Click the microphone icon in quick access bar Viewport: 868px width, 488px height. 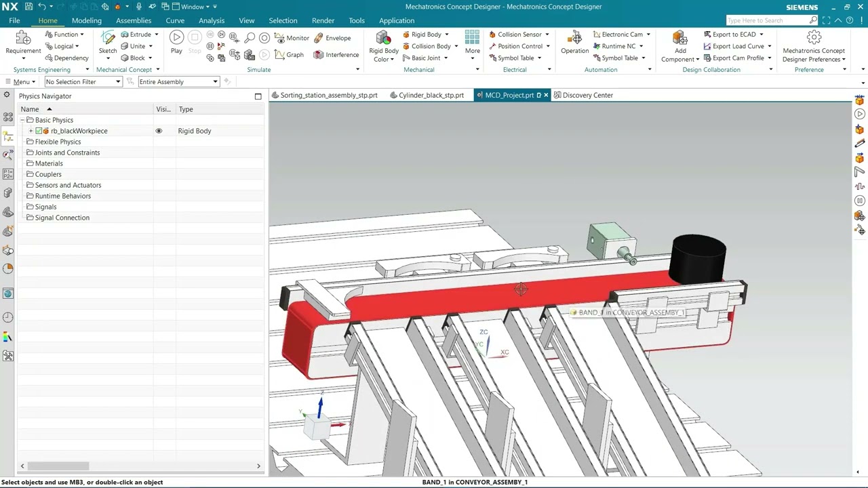(x=139, y=7)
